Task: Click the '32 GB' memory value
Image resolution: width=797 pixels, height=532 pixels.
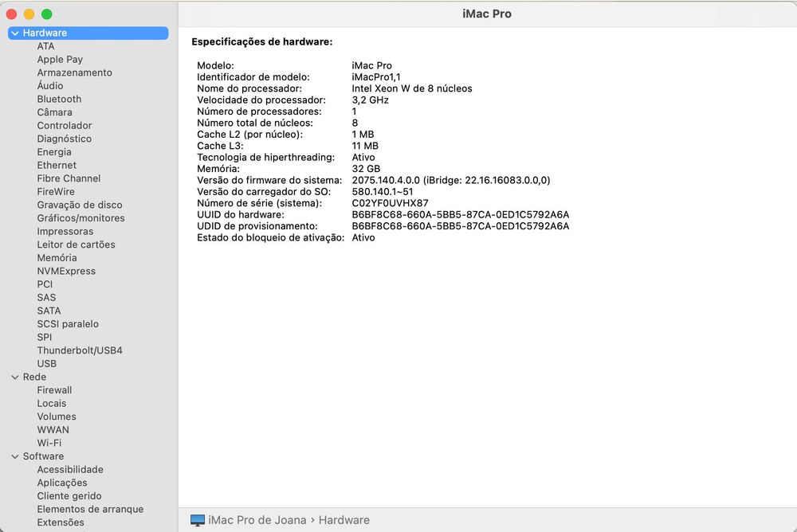Action: click(366, 169)
